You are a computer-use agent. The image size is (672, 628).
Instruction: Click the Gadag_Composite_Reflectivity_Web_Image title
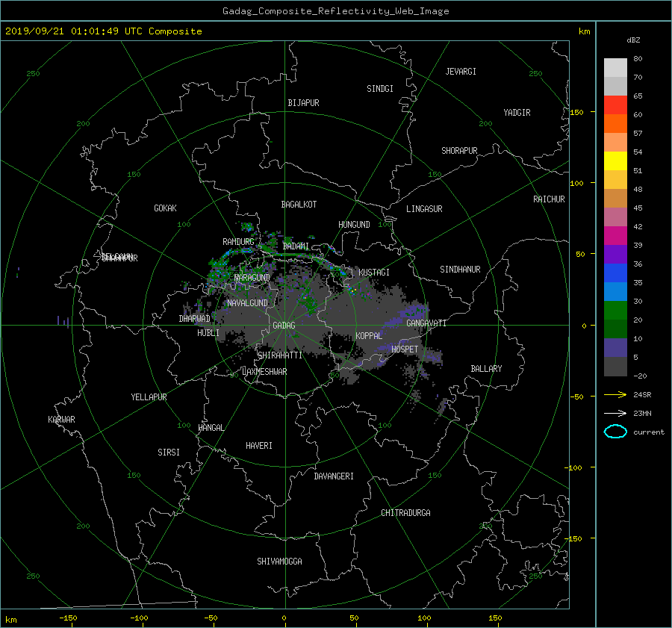click(x=335, y=11)
